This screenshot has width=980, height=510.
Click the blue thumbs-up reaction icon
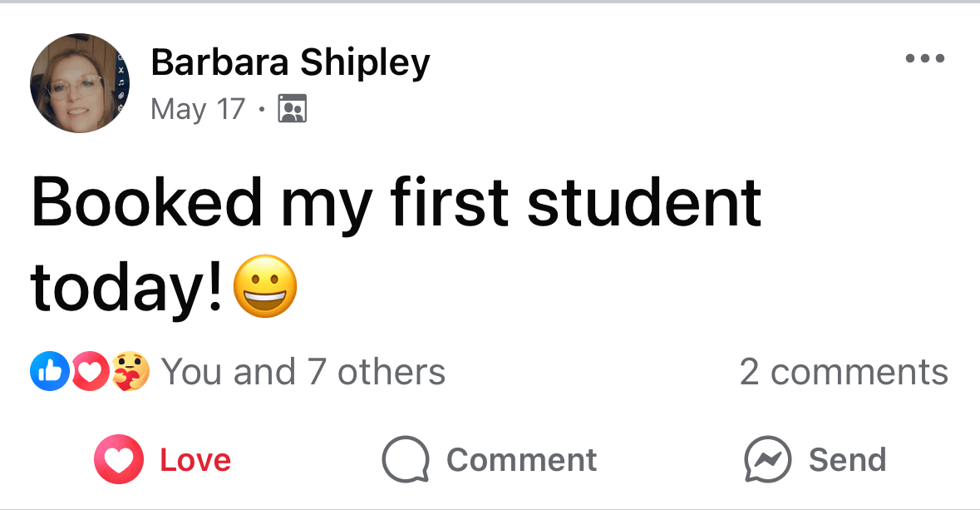pos(49,371)
